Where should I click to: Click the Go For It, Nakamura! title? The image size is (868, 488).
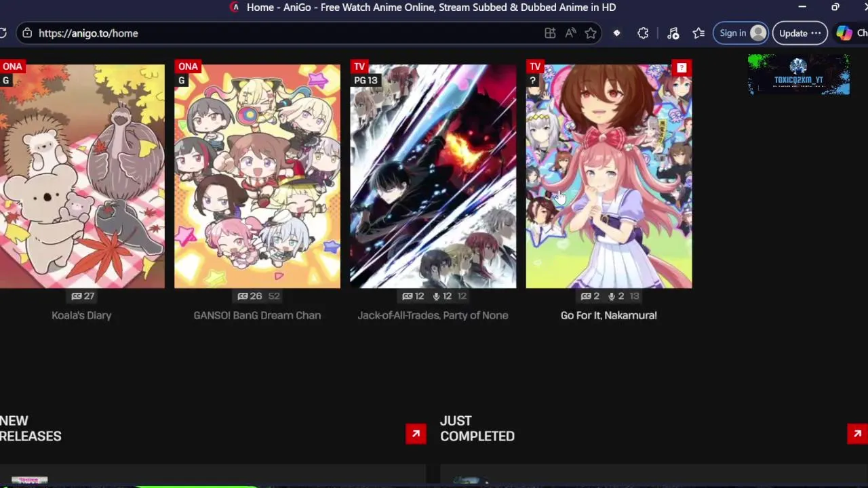(x=609, y=315)
